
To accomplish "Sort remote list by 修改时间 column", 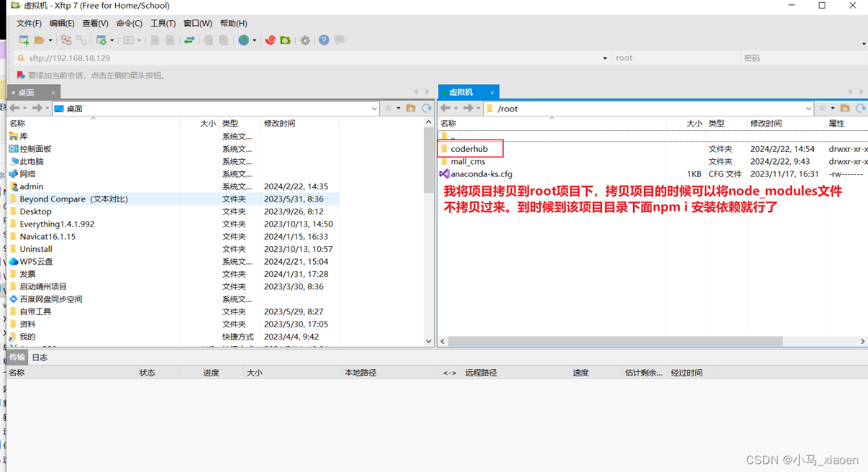I will click(786, 123).
